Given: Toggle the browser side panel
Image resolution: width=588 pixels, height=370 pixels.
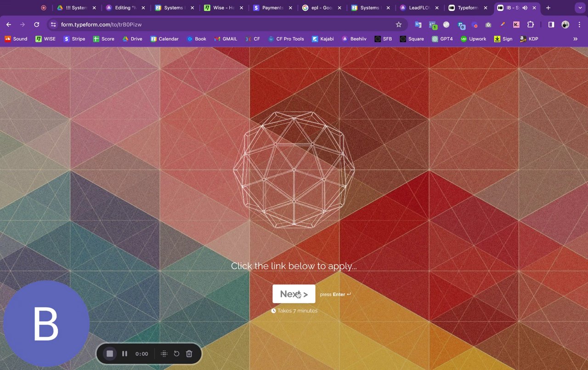Looking at the screenshot, I should pyautogui.click(x=551, y=24).
